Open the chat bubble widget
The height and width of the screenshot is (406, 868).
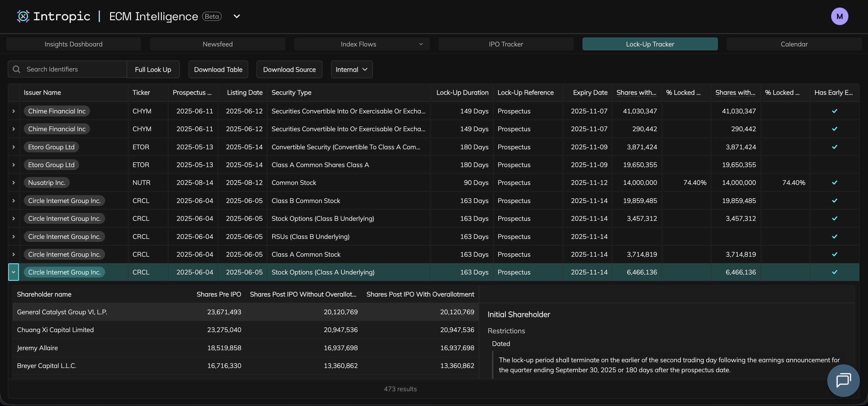pos(843,380)
